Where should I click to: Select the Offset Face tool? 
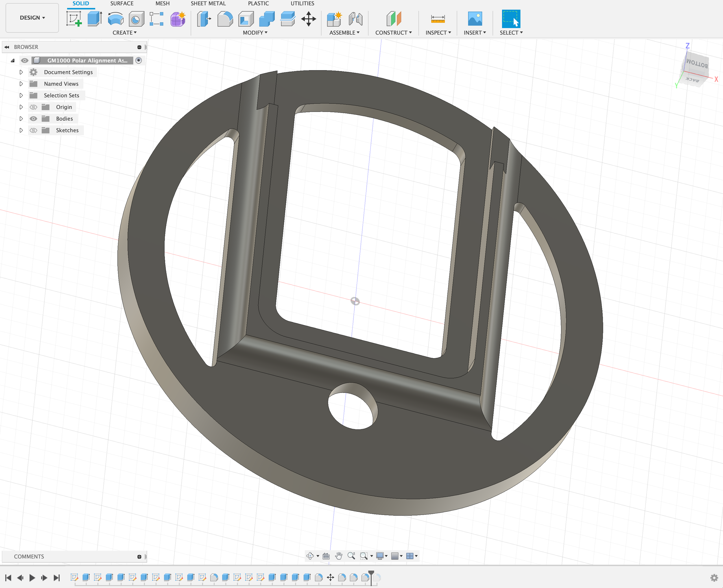(x=288, y=19)
